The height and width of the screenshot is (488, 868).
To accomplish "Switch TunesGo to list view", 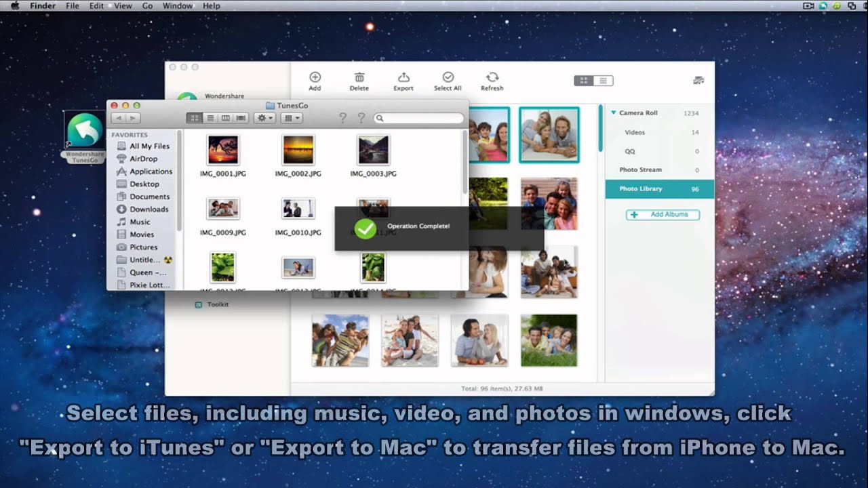I will 604,81.
